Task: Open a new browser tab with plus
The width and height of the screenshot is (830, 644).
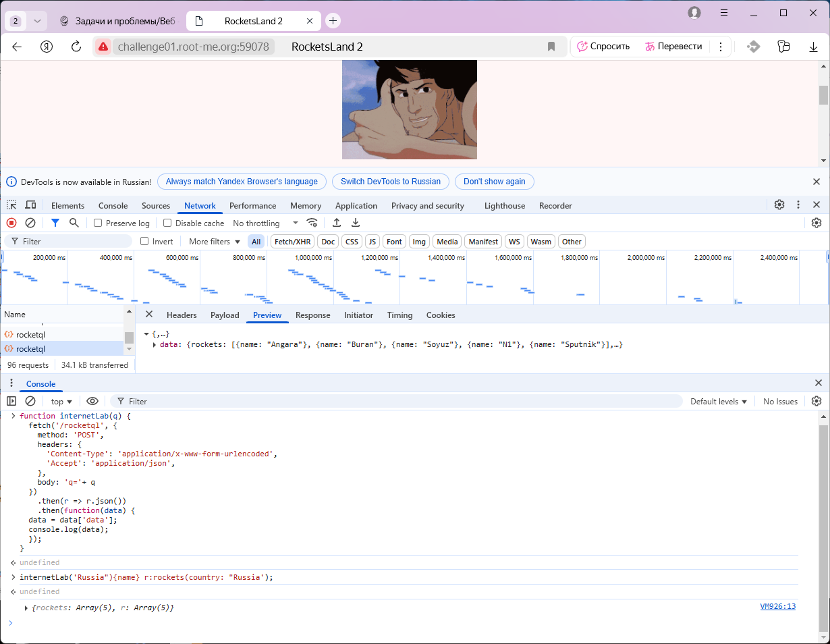Action: click(333, 21)
